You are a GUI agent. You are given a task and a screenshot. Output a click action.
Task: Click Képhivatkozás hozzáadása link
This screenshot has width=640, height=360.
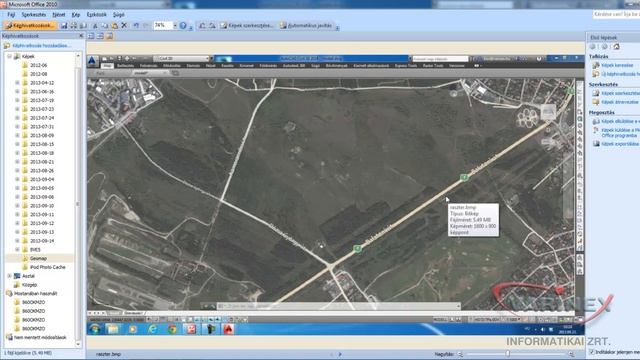tap(42, 46)
